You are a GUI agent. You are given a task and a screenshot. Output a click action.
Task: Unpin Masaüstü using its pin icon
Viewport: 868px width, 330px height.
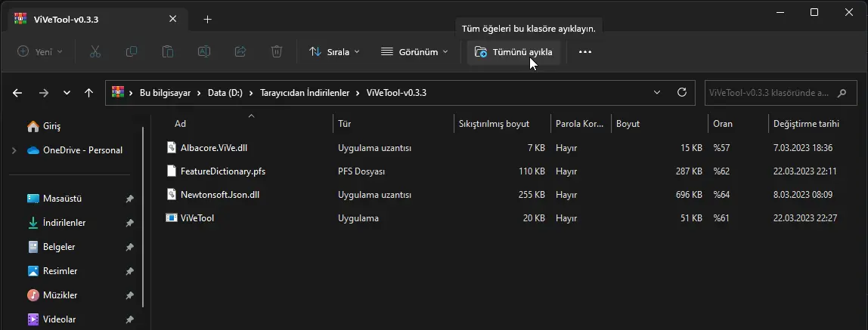129,199
